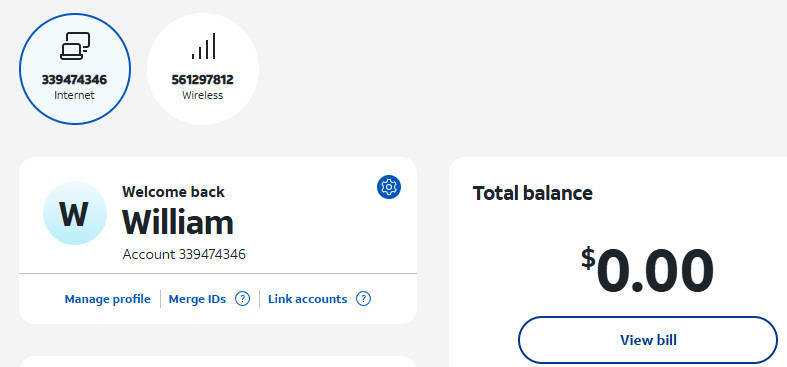Switch to the Wireless account 561297812

203,69
